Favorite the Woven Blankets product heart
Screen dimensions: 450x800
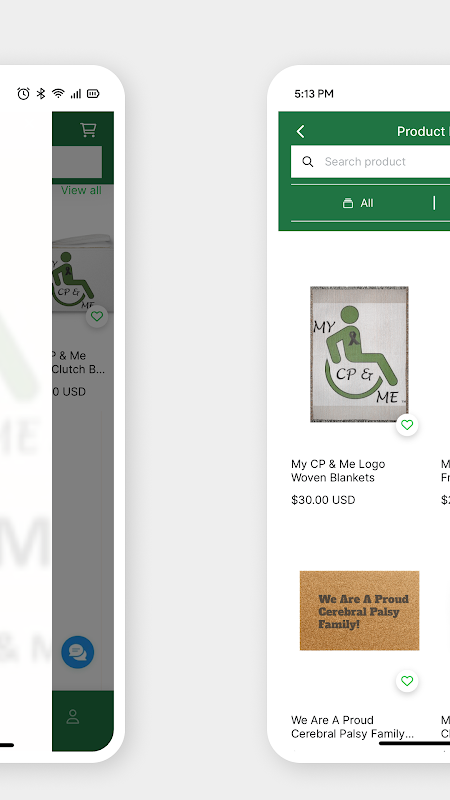[407, 424]
